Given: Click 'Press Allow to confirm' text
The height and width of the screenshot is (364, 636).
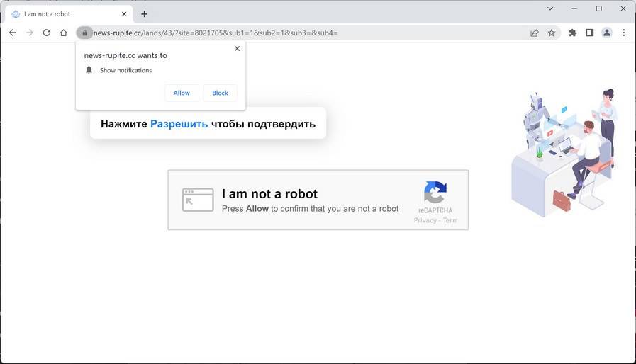Looking at the screenshot, I should 311,209.
